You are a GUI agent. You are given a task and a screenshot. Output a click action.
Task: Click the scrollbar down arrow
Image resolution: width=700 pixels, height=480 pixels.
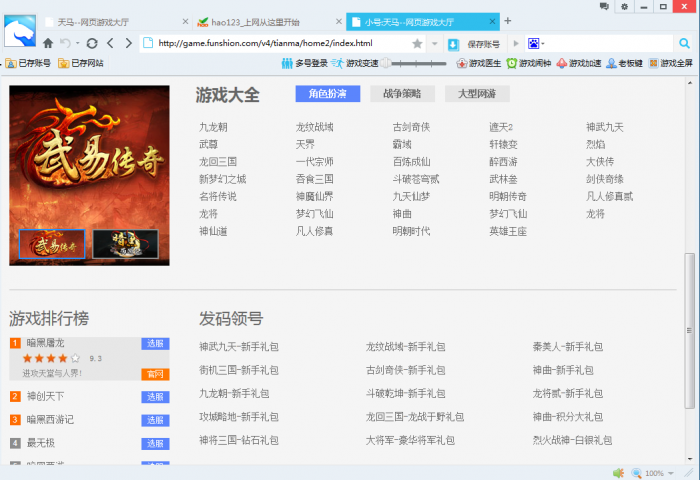click(690, 459)
